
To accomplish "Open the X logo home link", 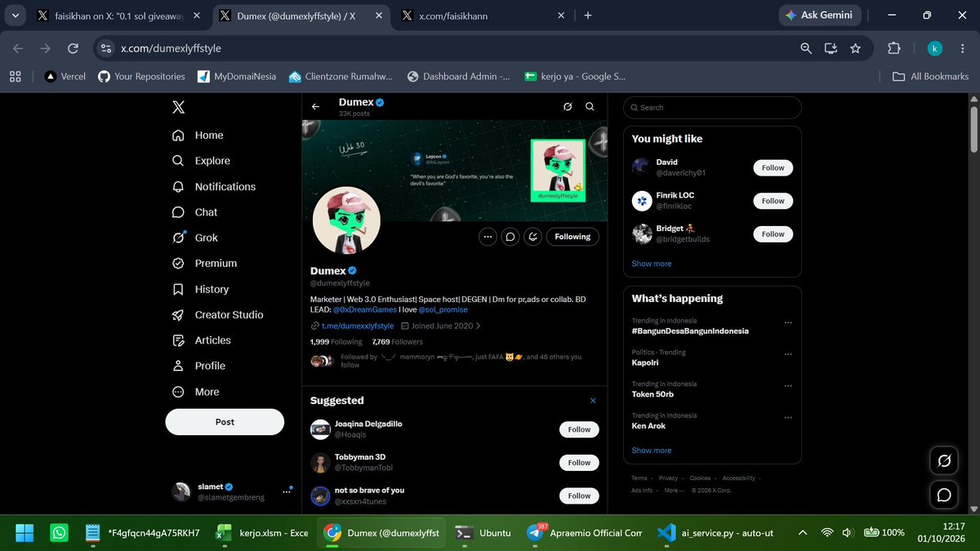I will 178,107.
